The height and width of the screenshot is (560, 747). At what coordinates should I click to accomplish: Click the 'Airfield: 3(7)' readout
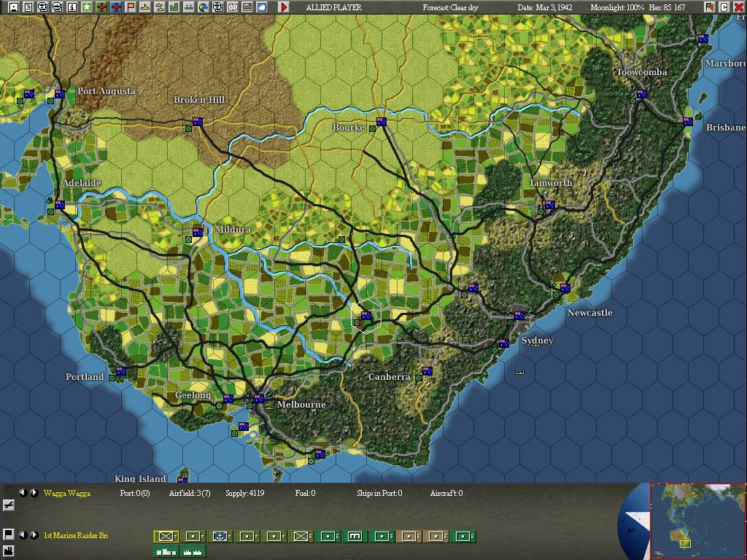tap(190, 493)
